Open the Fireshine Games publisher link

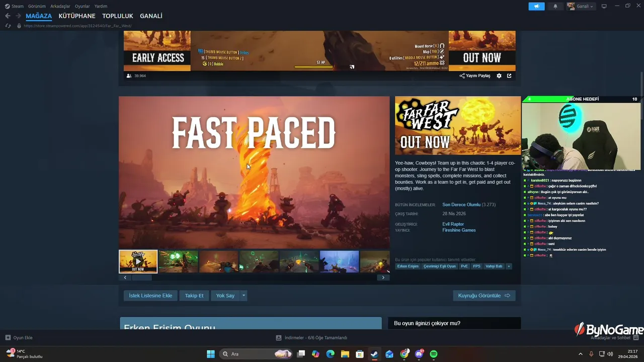tap(459, 230)
